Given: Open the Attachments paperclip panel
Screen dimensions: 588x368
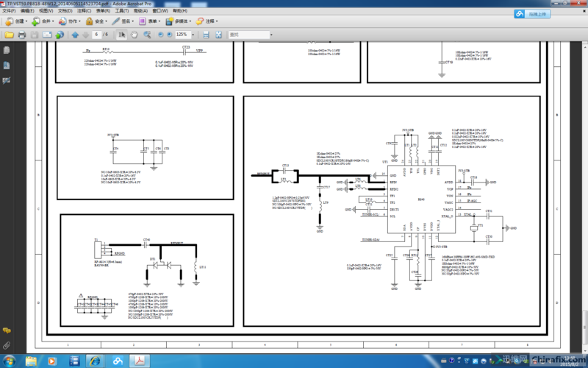Looking at the screenshot, I should click(7, 345).
